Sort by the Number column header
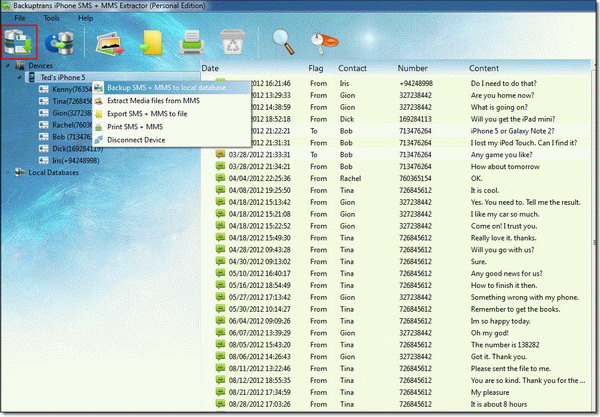This screenshot has width=600, height=417. [x=412, y=68]
